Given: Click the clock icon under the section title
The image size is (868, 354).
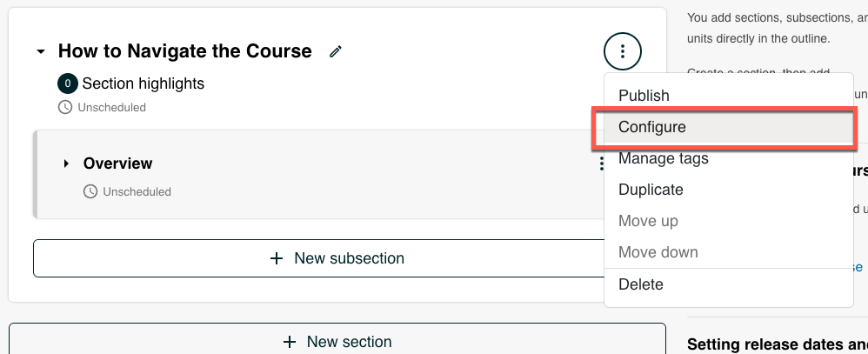Looking at the screenshot, I should tap(65, 108).
